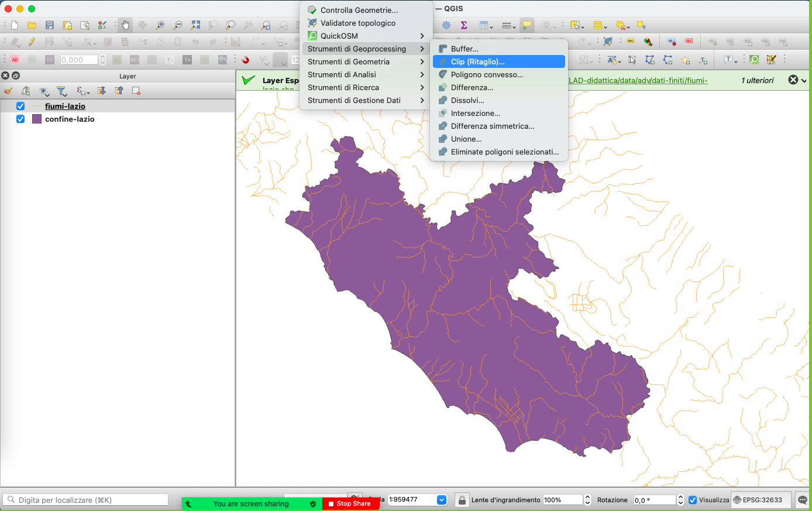The height and width of the screenshot is (511, 812).
Task: Click the EPSG:32633 projection button
Action: click(x=761, y=500)
